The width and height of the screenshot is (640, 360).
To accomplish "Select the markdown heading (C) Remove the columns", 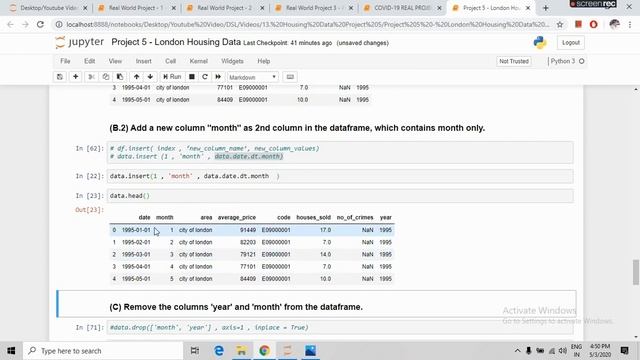I will (236, 307).
